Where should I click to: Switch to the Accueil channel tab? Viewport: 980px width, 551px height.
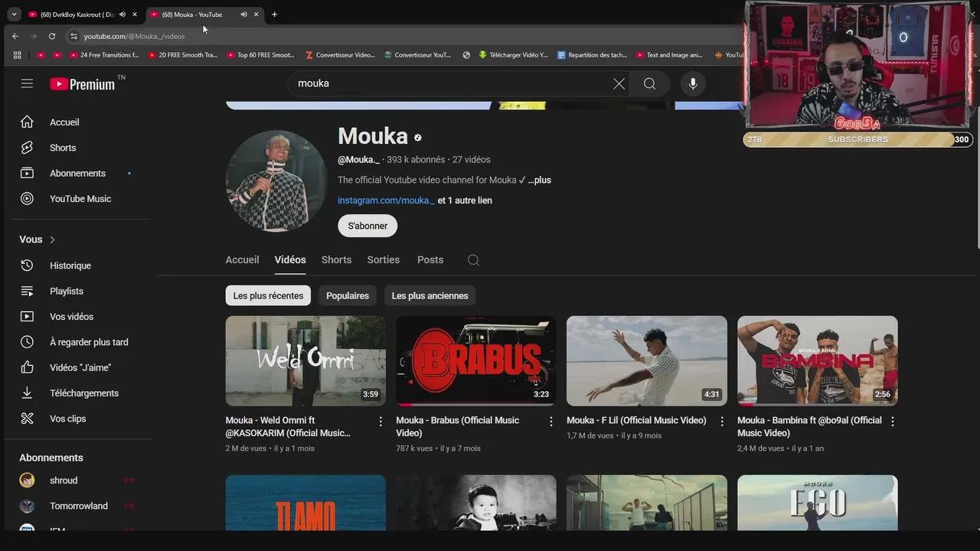click(x=242, y=260)
